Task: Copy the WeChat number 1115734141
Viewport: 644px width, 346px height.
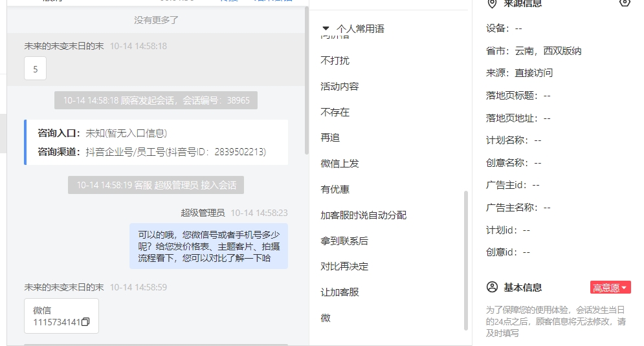Action: [85, 322]
